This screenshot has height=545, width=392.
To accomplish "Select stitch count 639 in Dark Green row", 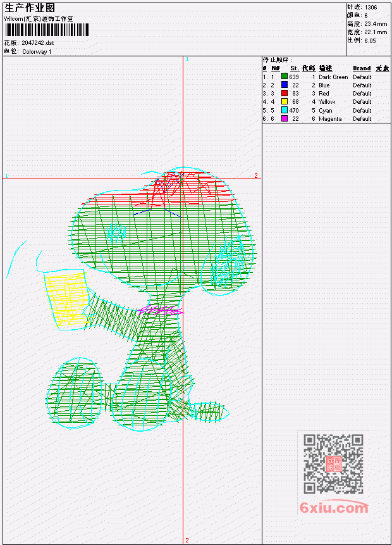I will click(294, 77).
